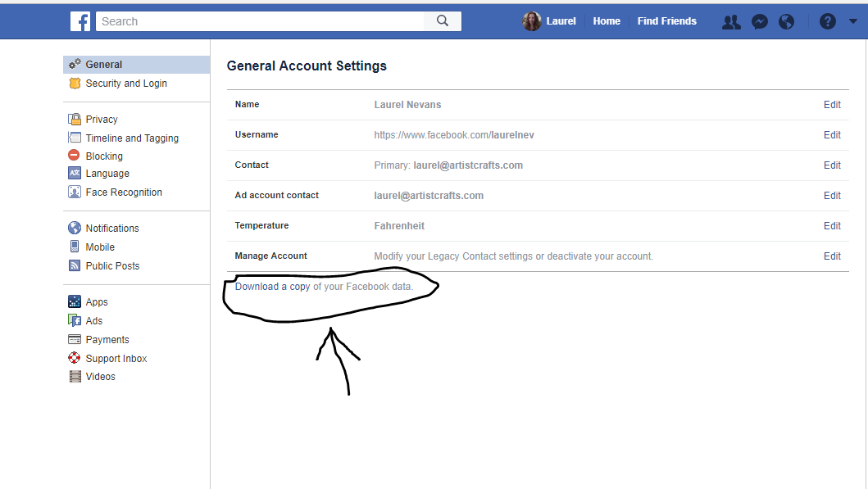
Task: Click the Security and Login badge icon
Action: 75,83
